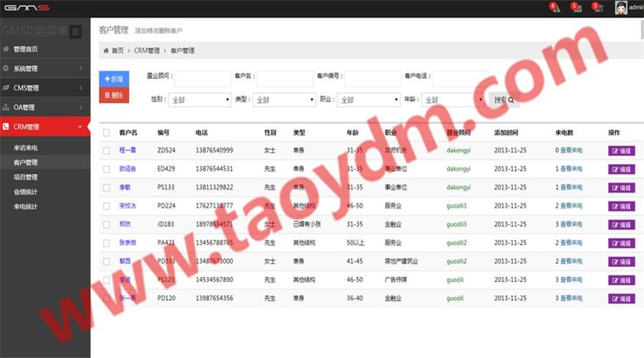Click edit icon for customer ED429
Screen dimensions: 644x358
(615, 170)
